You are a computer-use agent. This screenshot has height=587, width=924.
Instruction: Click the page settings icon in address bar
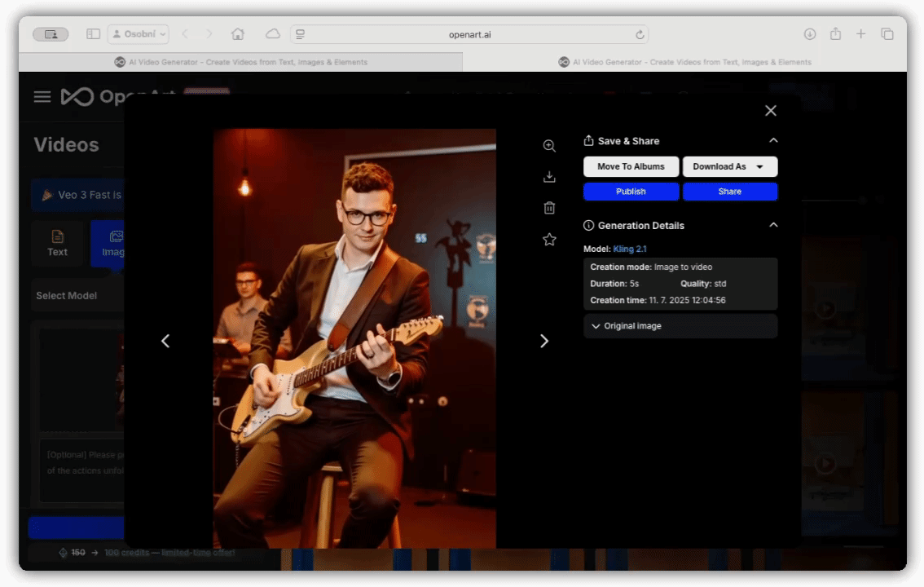click(301, 34)
